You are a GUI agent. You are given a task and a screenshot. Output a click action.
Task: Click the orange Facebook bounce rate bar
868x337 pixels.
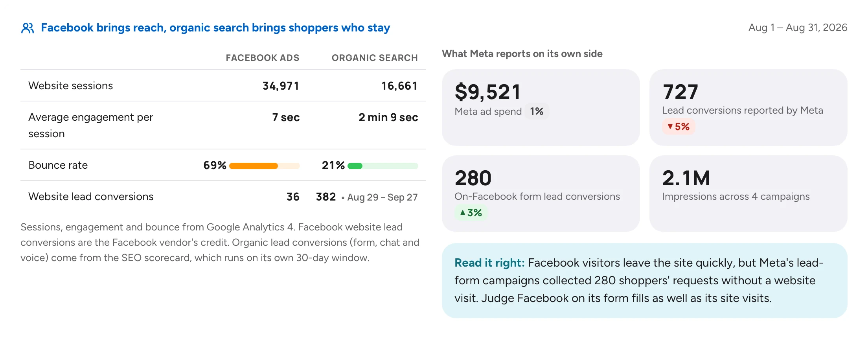[x=264, y=166]
